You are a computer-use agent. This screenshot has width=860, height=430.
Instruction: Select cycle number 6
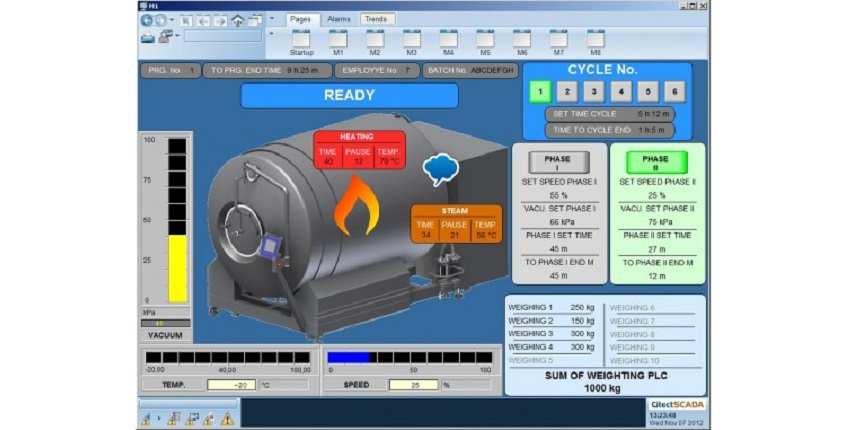point(675,92)
